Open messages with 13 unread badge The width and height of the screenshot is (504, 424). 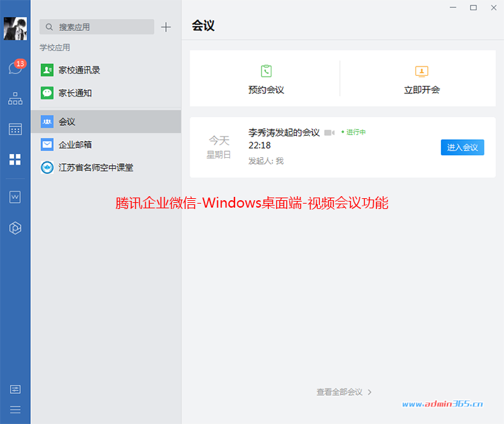(16, 67)
